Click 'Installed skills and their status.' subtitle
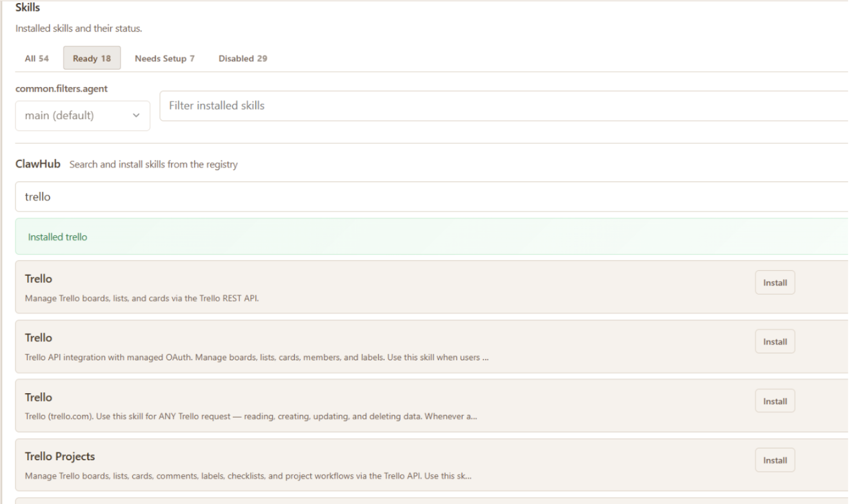 79,28
